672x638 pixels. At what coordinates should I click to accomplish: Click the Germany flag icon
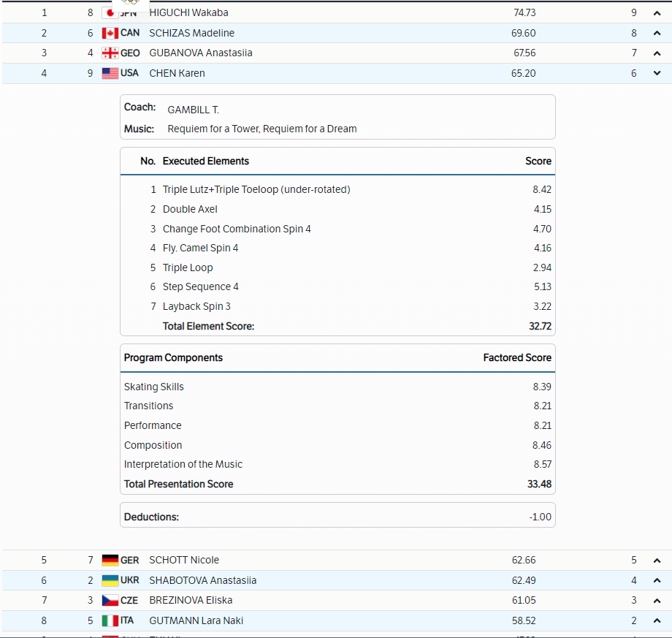[x=110, y=561]
